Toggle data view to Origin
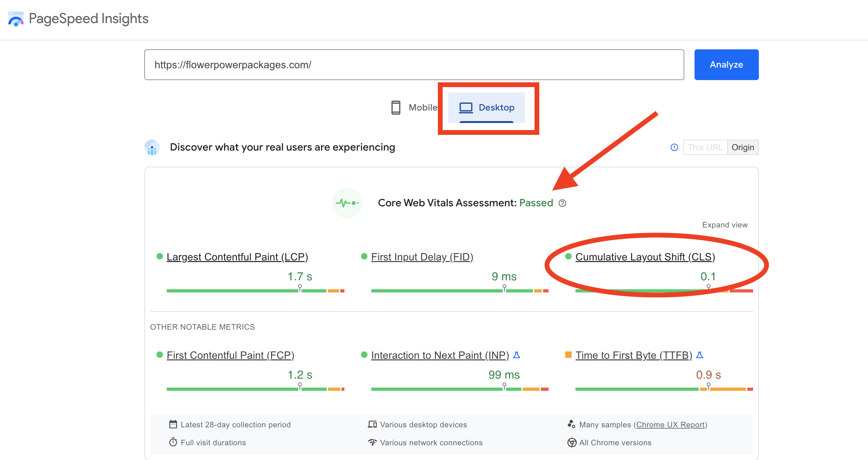The height and width of the screenshot is (460, 868). 742,147
